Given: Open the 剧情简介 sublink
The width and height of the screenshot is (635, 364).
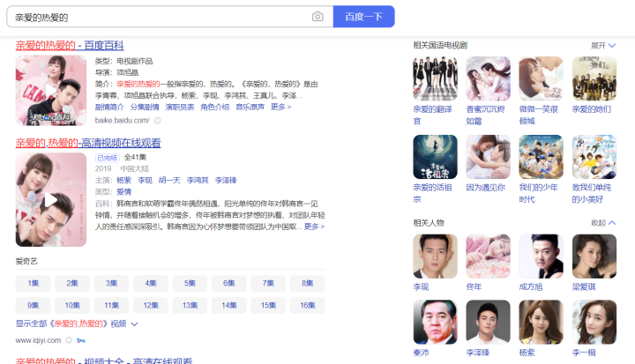Looking at the screenshot, I should coord(109,107).
